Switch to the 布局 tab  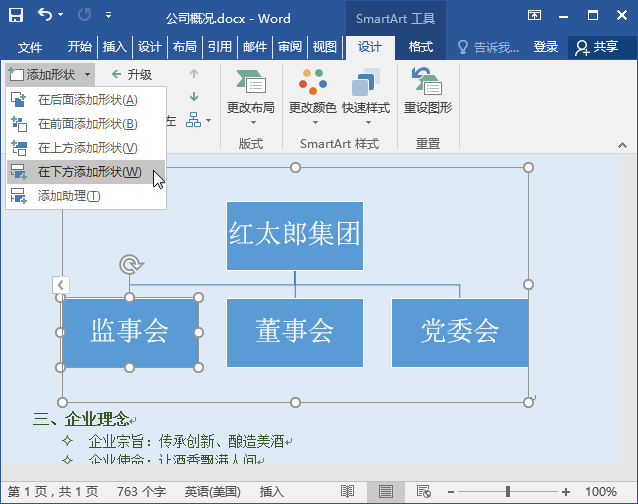(184, 47)
